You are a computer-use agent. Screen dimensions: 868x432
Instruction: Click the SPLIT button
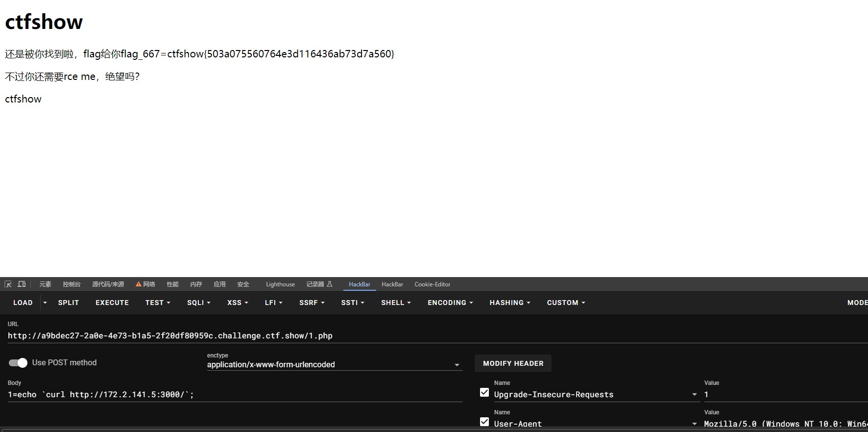coord(69,303)
